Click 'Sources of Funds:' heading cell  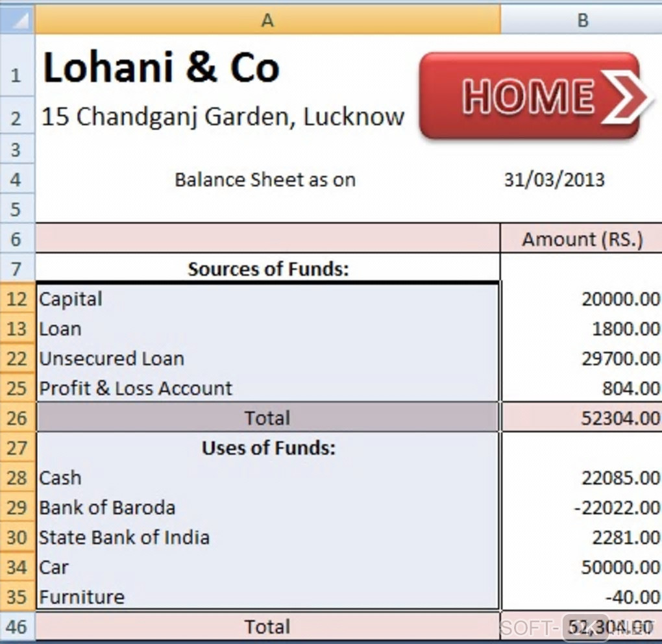[x=267, y=269]
